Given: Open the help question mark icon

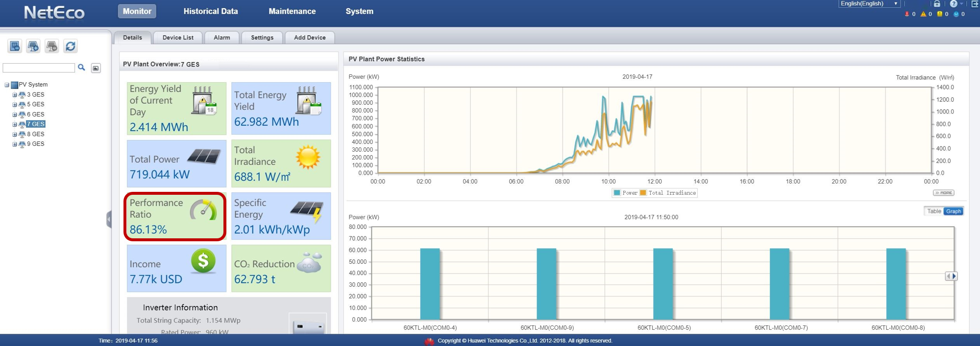Looking at the screenshot, I should 954,4.
